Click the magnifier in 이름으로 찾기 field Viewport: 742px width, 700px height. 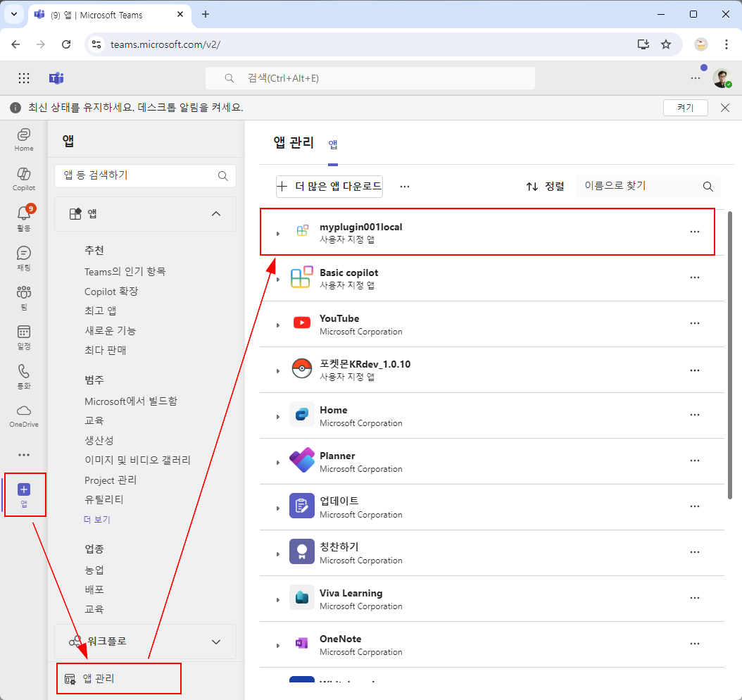coord(708,187)
